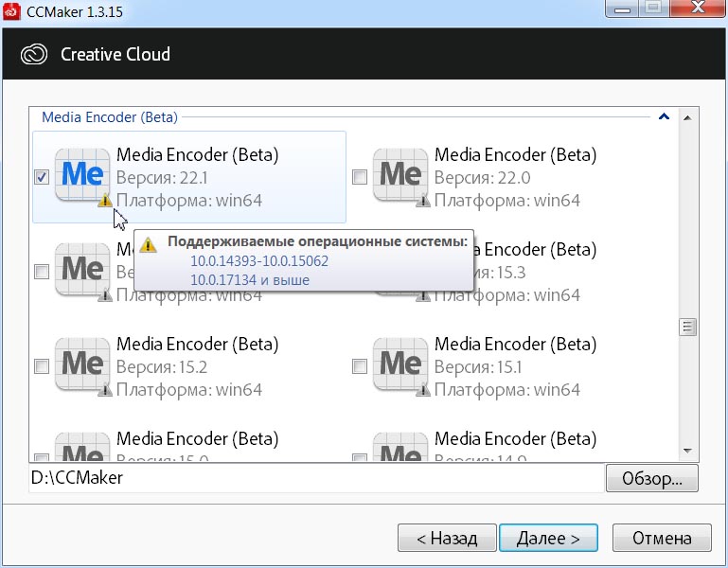The height and width of the screenshot is (568, 728).
Task: Click the yellow warning icon in the tooltip
Action: pos(148,244)
